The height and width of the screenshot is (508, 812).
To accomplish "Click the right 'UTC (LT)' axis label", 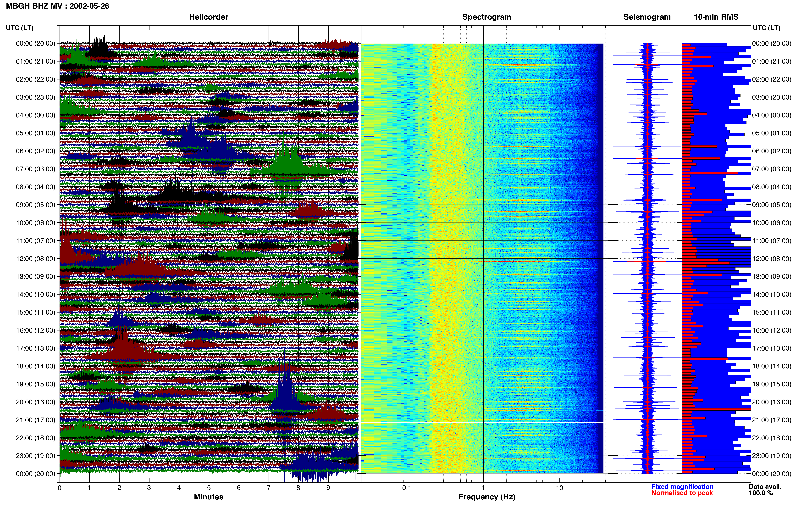I will tap(766, 28).
